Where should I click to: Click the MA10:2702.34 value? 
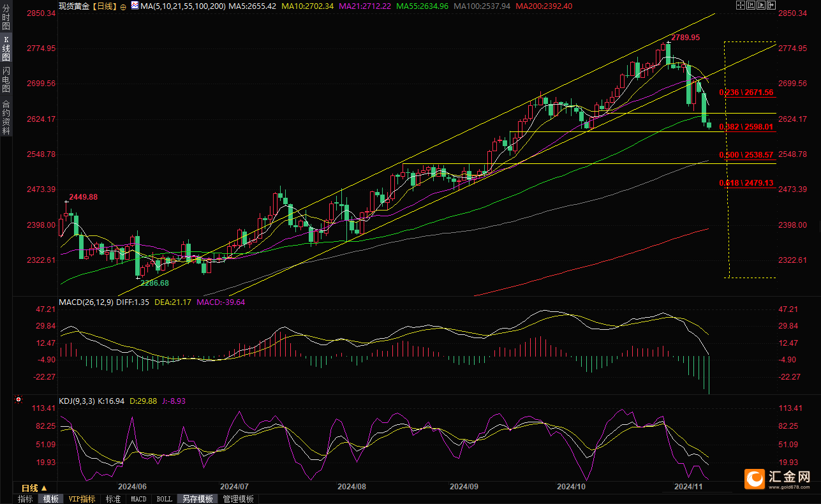(x=307, y=6)
